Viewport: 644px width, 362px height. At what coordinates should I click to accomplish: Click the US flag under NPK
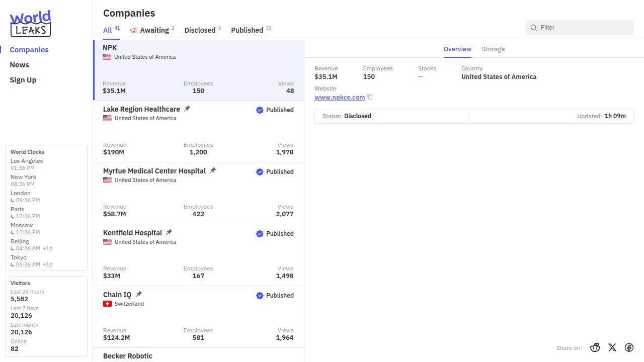click(107, 57)
